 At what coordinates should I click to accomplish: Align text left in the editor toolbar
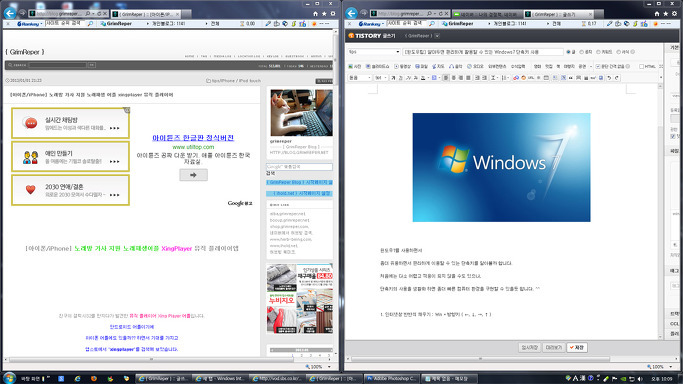[445, 78]
